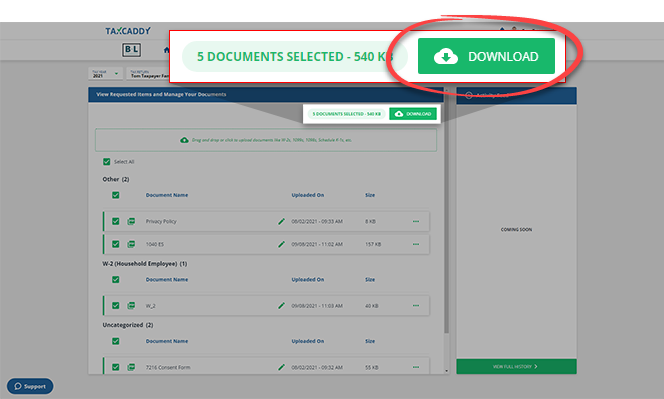Uncheck the W_2 document checkbox

tap(116, 305)
